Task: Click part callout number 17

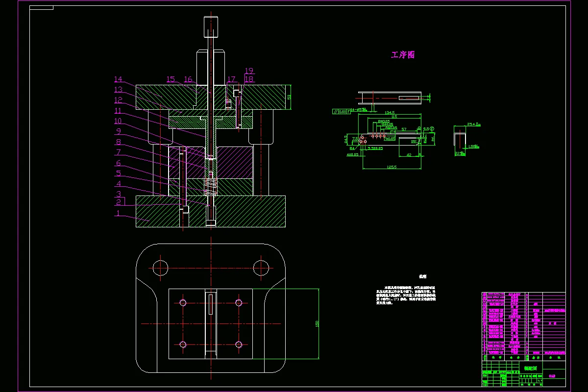Action: tap(231, 79)
